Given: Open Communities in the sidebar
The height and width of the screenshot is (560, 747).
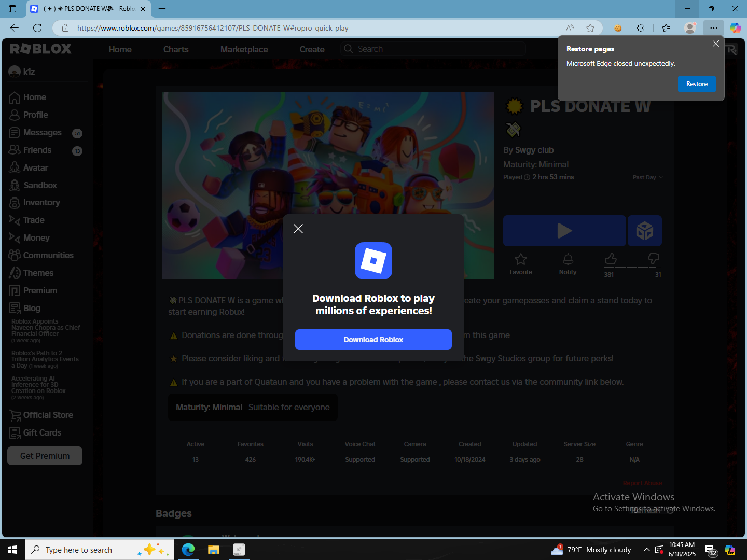Looking at the screenshot, I should click(x=41, y=256).
